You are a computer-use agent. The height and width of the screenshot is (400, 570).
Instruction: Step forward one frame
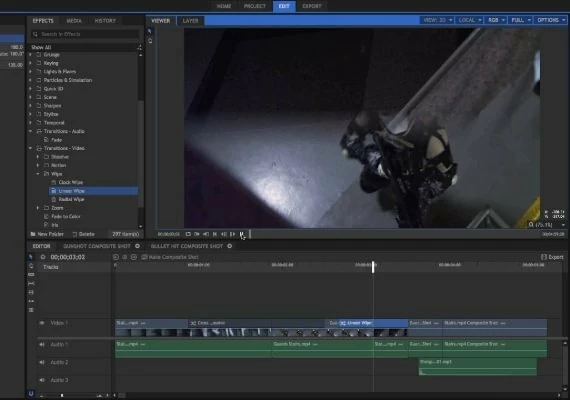232,234
